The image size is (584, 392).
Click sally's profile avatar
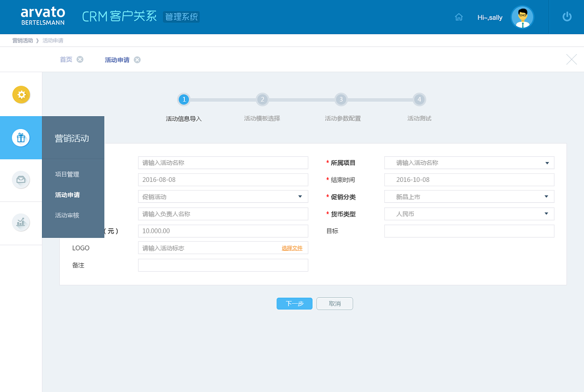522,17
